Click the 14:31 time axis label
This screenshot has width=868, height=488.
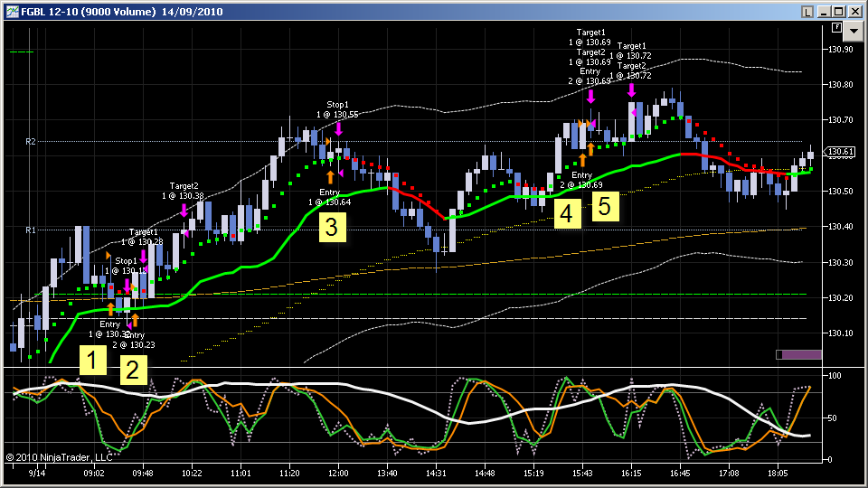pyautogui.click(x=436, y=473)
